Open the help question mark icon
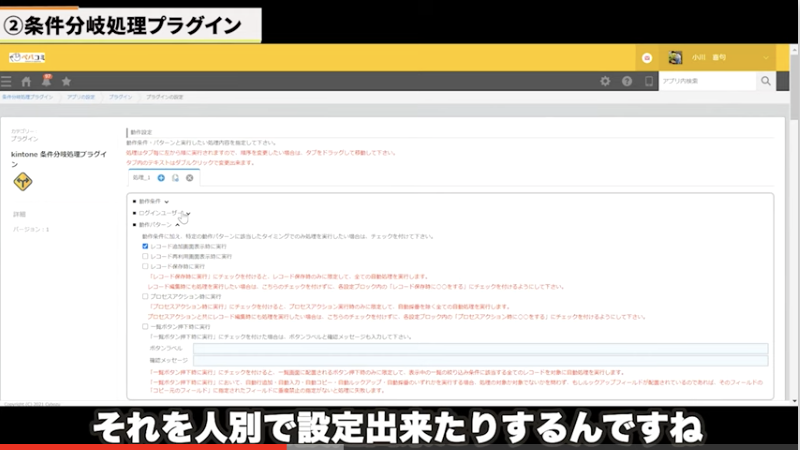This screenshot has width=800, height=450. 627,81
